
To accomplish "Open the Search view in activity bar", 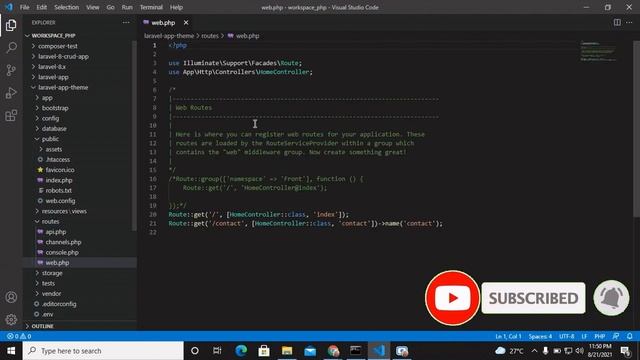I will (11, 47).
